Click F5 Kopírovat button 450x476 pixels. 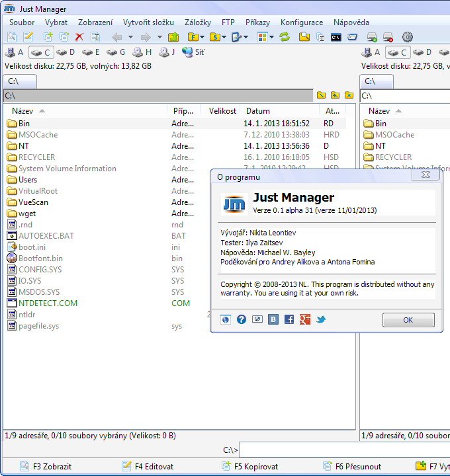249,466
